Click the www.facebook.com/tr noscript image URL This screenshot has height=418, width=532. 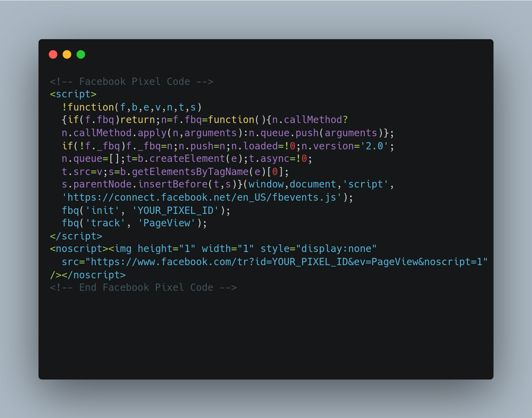tap(289, 262)
